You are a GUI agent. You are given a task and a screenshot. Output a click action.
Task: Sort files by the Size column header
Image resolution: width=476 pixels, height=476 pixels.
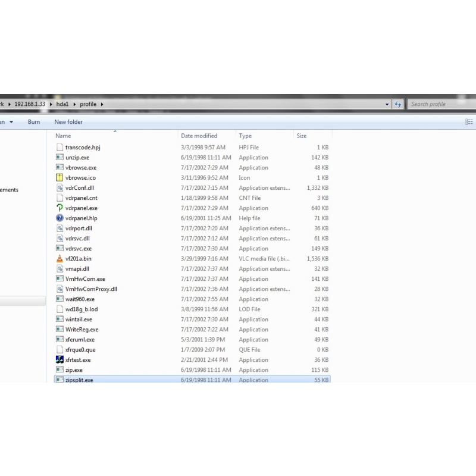pyautogui.click(x=302, y=136)
